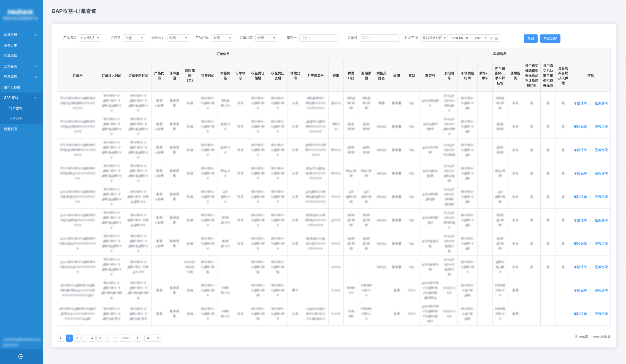Open the 权益销售时间 time range dropdown
This screenshot has width=626, height=364.
coord(434,38)
